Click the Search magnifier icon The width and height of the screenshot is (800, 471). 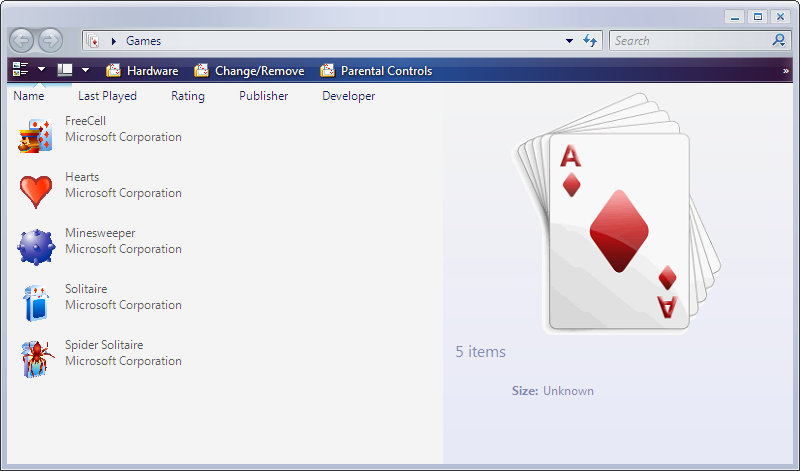779,40
